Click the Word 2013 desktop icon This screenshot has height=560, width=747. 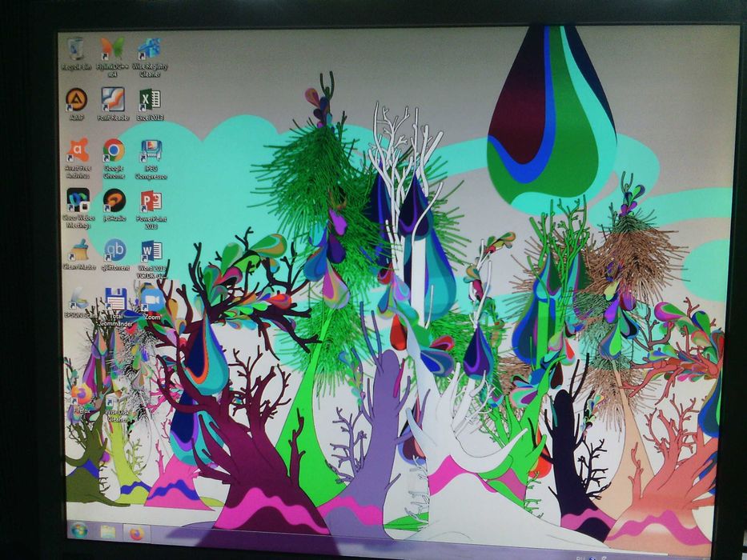[x=151, y=258]
